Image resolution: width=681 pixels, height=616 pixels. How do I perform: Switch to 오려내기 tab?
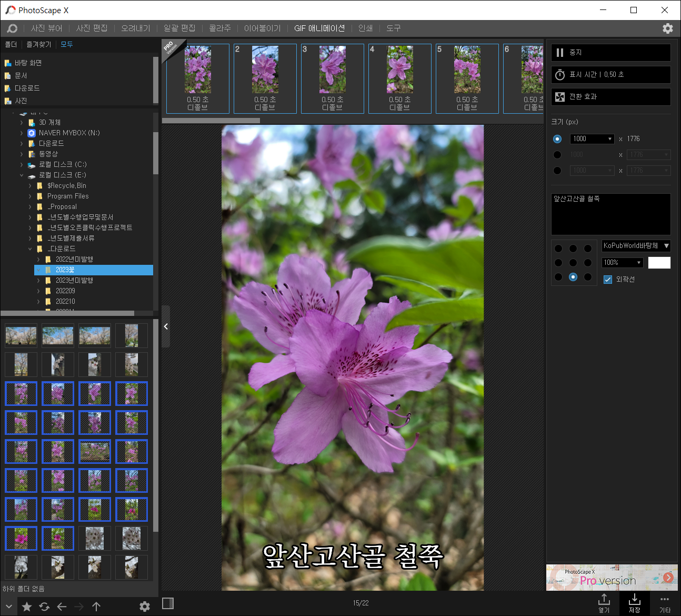(136, 28)
